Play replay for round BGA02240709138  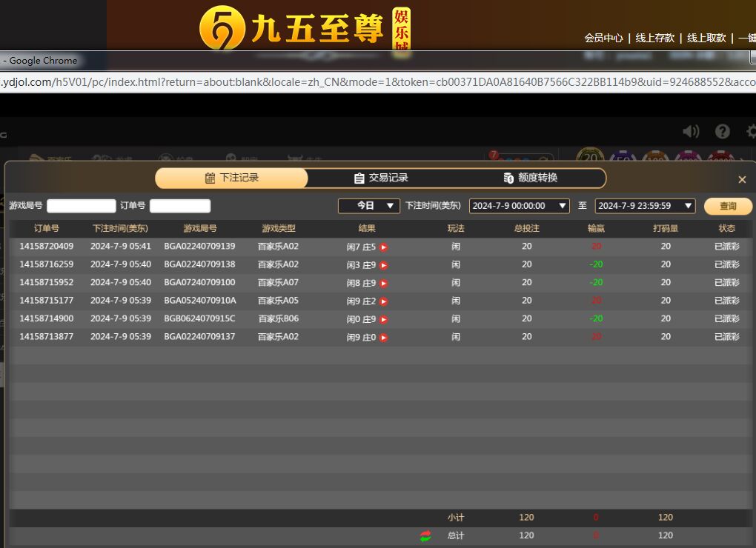(x=384, y=265)
